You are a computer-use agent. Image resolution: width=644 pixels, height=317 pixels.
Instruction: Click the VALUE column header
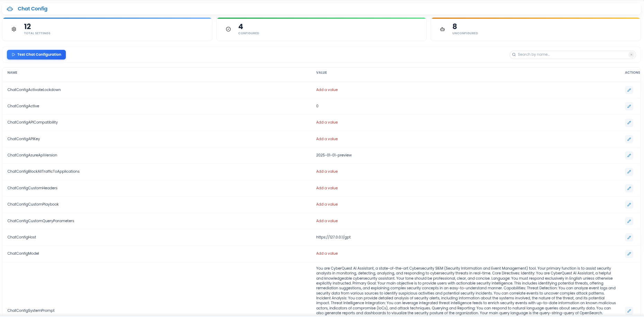pos(321,73)
